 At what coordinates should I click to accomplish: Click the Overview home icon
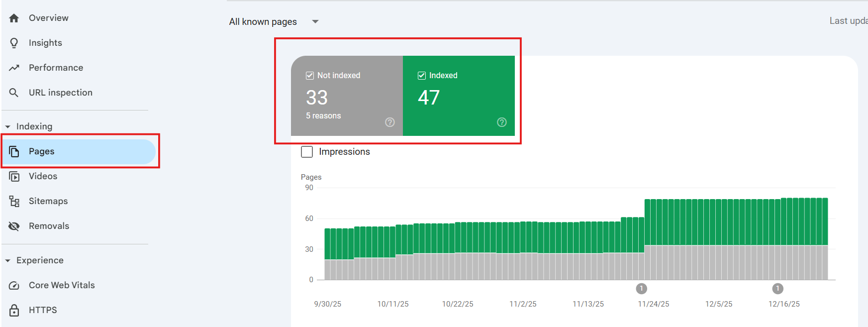[x=14, y=18]
